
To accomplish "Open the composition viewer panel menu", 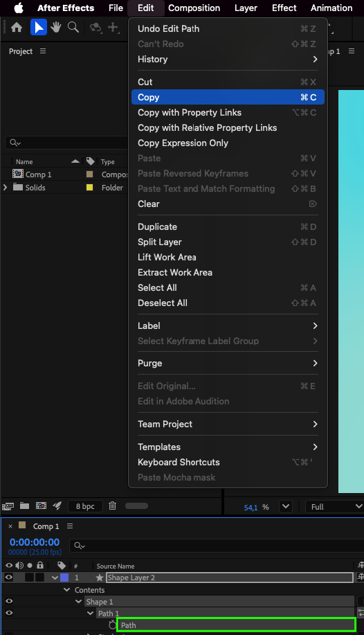I will tap(352, 51).
